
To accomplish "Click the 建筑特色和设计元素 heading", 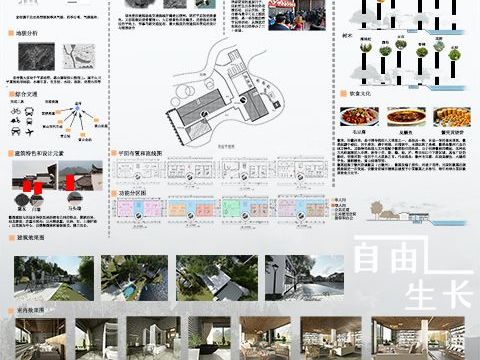I will click(x=39, y=154).
